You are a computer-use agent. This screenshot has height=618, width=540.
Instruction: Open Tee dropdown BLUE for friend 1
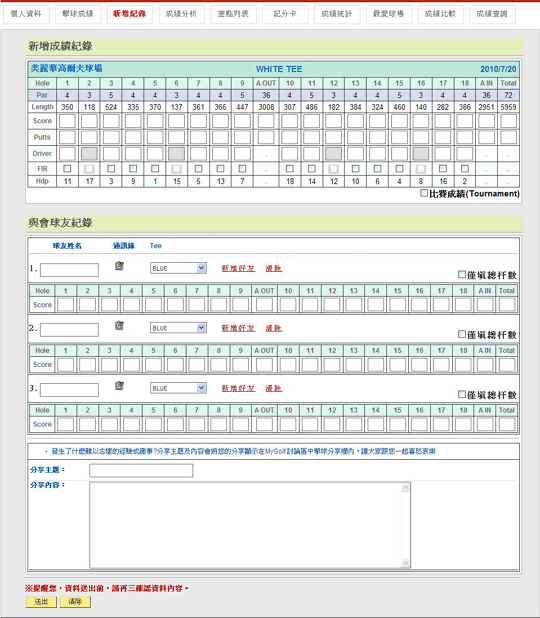[x=178, y=268]
